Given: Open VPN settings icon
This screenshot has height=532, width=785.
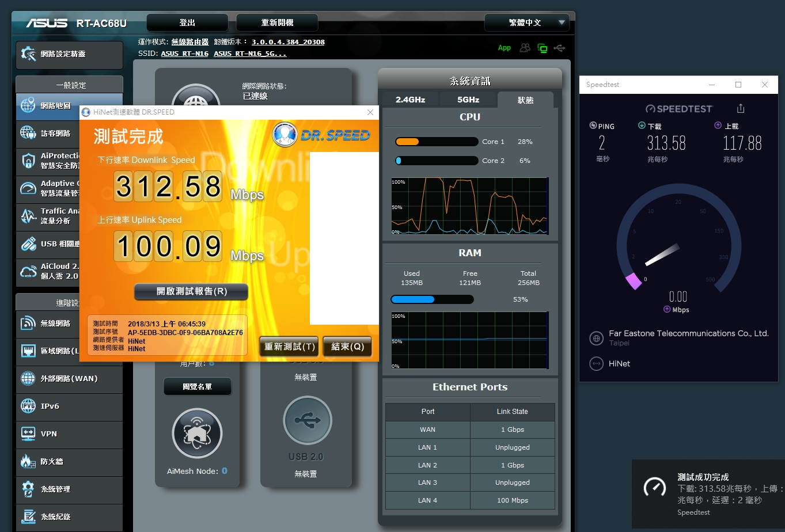Looking at the screenshot, I should point(28,434).
